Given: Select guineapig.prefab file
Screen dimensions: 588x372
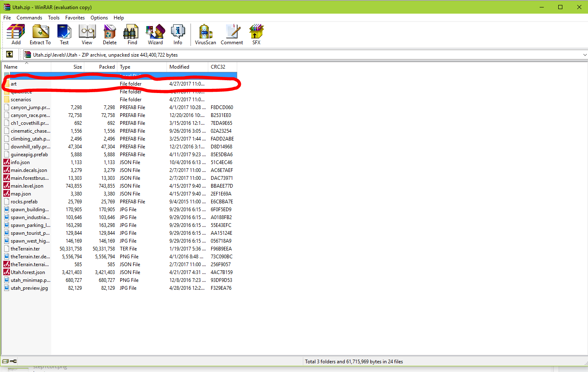Looking at the screenshot, I should [120, 155].
